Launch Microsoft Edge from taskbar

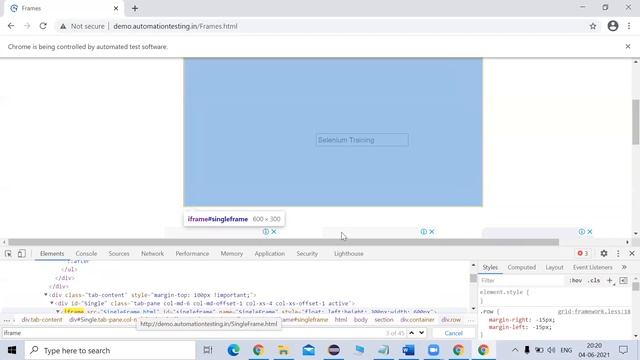tap(233, 350)
